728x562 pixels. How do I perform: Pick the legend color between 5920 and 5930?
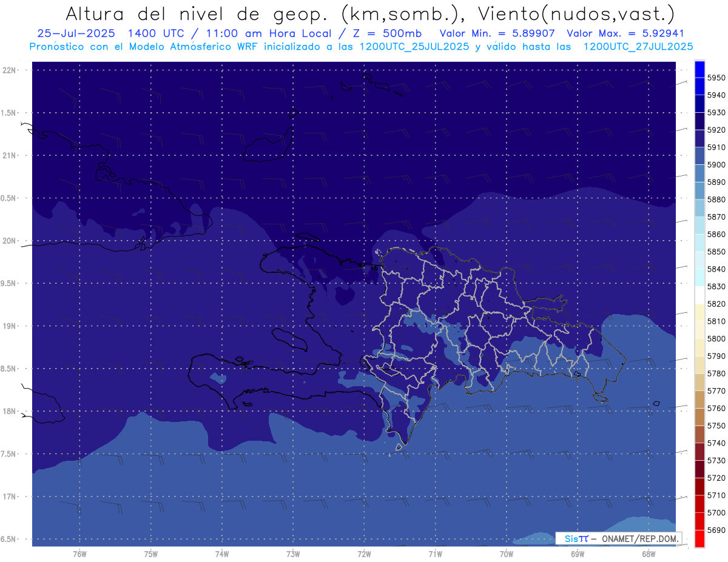tap(699, 121)
